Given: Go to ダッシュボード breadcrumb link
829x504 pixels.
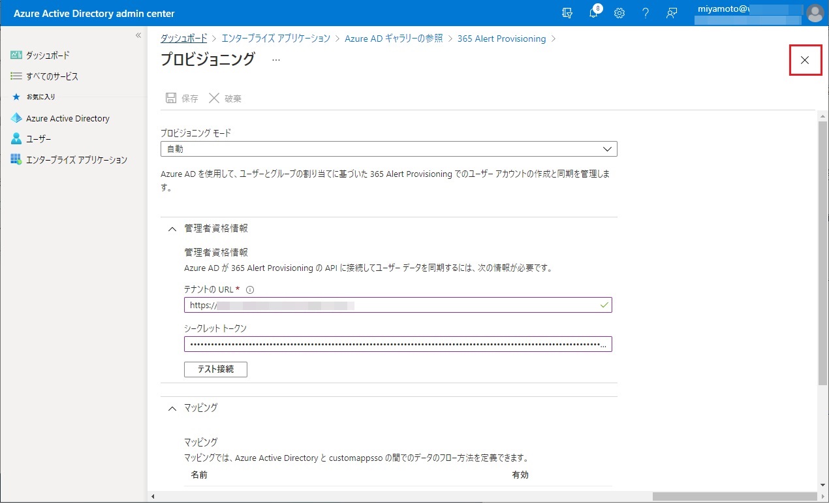Looking at the screenshot, I should pos(183,39).
